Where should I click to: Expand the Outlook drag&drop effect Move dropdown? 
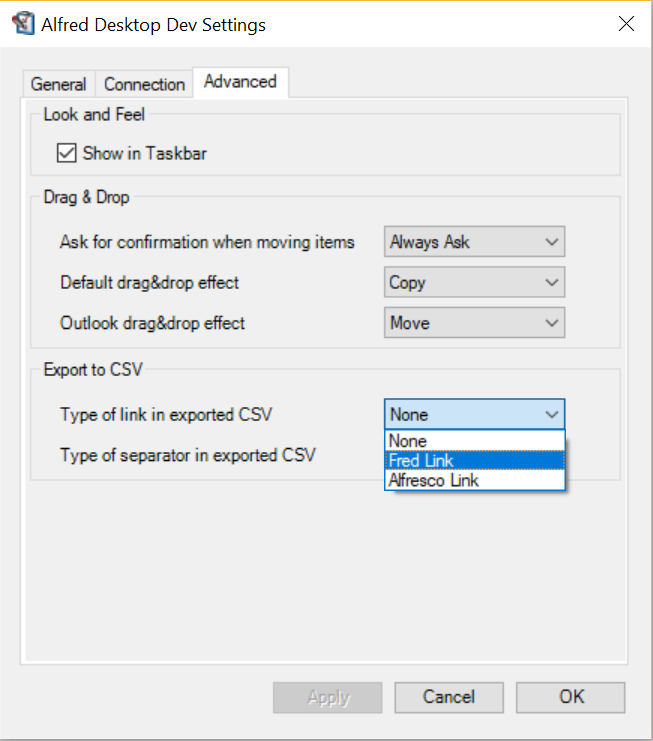[474, 323]
